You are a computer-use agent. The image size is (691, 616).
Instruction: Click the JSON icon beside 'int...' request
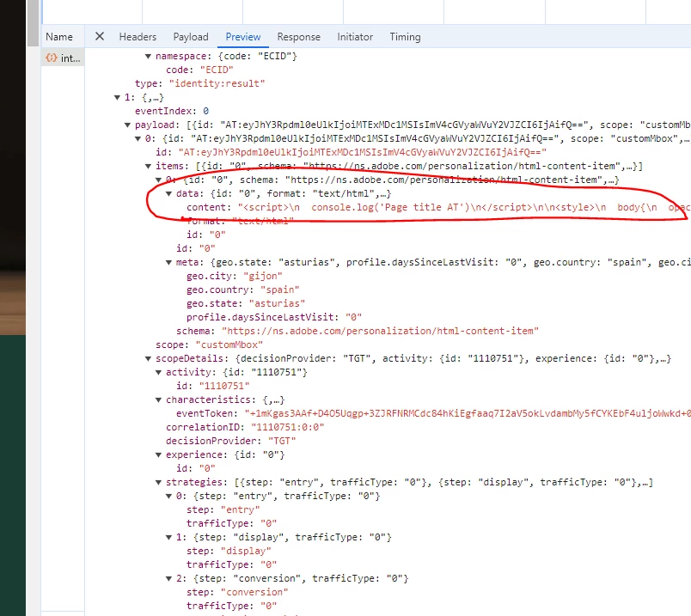click(x=52, y=58)
